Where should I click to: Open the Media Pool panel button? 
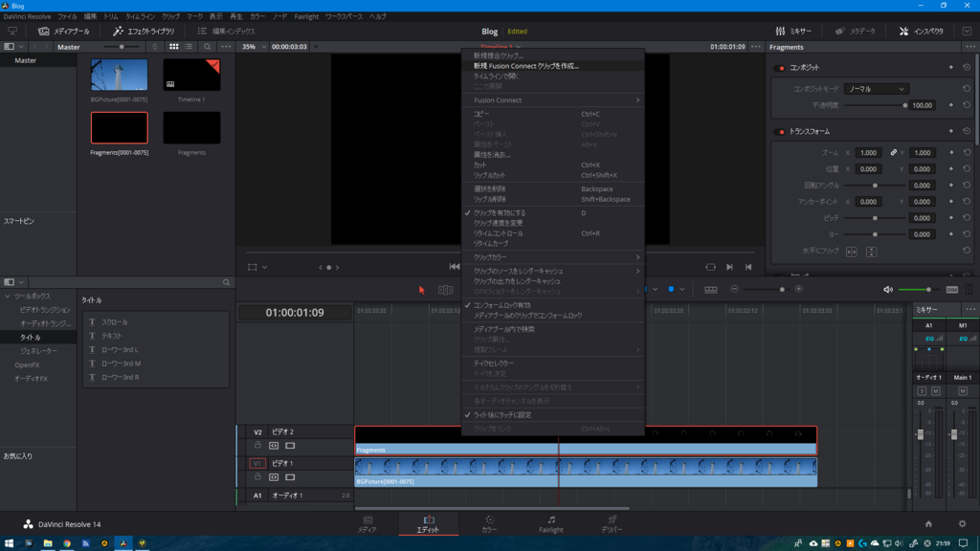pos(63,32)
